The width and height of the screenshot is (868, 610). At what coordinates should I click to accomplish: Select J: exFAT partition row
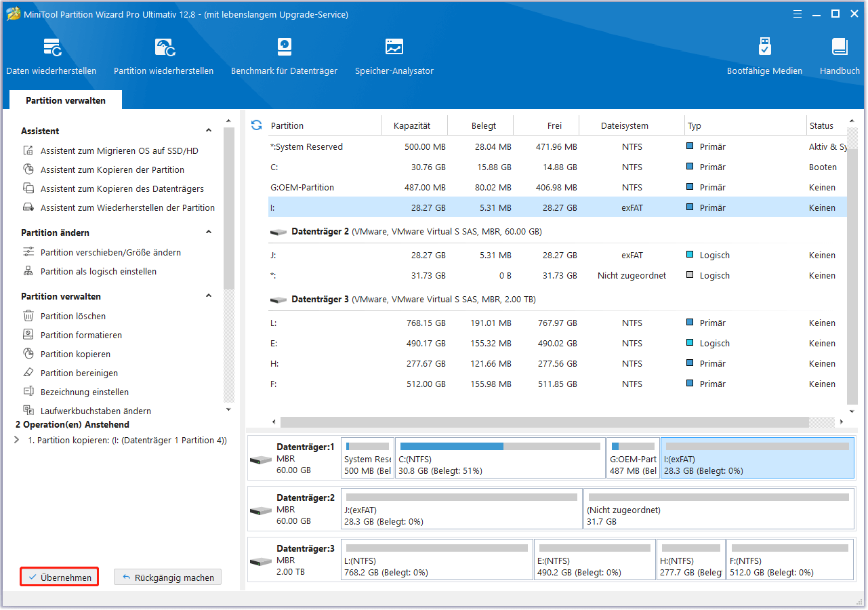[x=557, y=256]
